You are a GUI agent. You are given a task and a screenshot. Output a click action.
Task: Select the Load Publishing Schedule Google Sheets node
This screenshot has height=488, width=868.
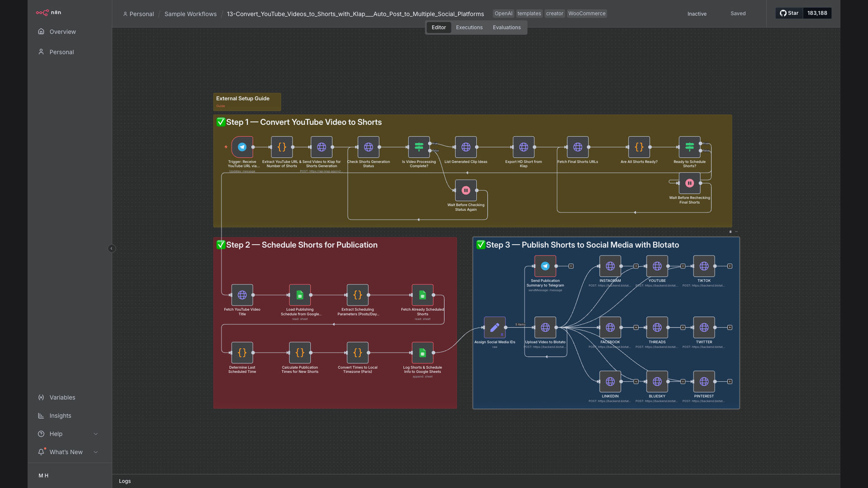[x=300, y=295]
